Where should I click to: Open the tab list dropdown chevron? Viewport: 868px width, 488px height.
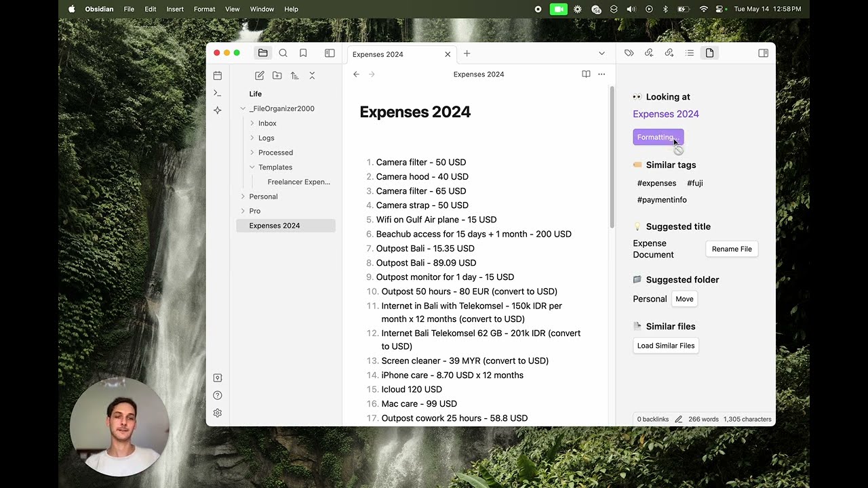[x=601, y=54]
